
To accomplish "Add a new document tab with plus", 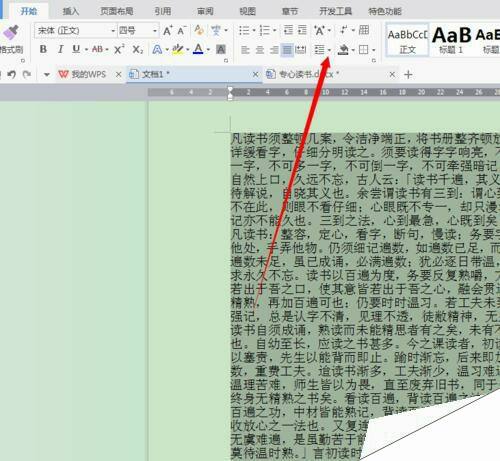I will [408, 74].
